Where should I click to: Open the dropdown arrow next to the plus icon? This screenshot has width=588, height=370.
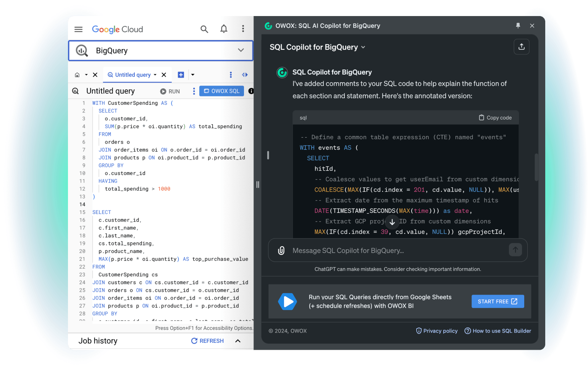point(193,75)
